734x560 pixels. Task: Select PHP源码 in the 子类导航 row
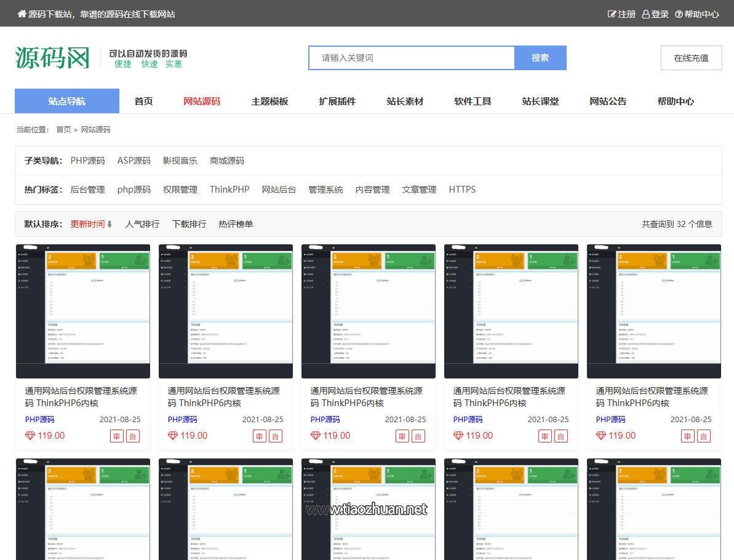(x=87, y=161)
